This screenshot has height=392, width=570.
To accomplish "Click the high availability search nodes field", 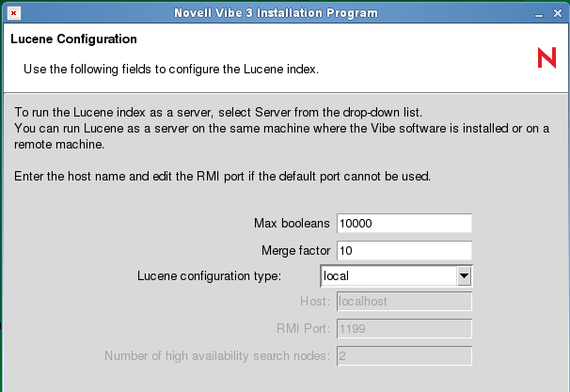I will 403,356.
